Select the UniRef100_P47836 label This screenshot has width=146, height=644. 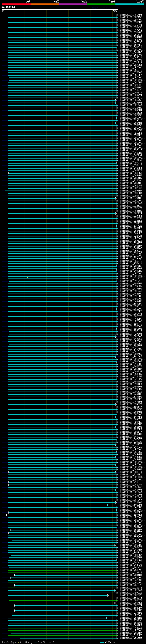[131, 42]
